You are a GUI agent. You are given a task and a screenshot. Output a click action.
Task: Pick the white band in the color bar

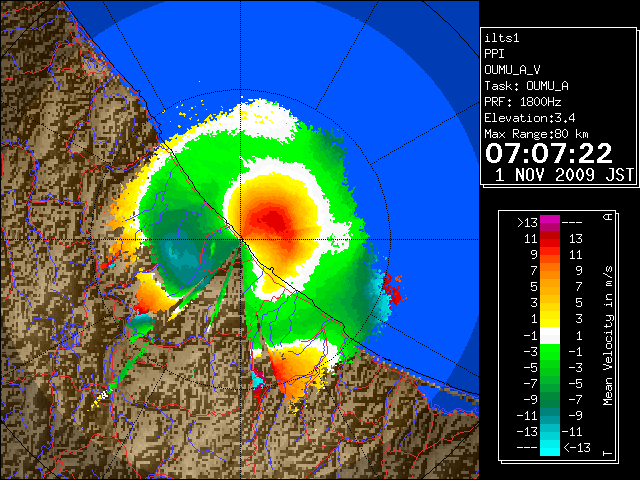tap(550, 336)
